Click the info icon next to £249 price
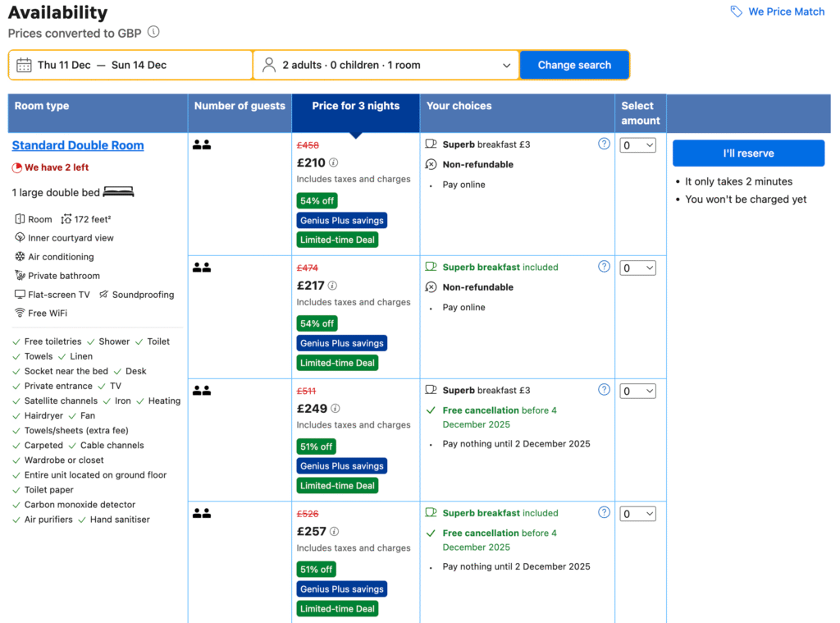840x623 pixels. 336,409
